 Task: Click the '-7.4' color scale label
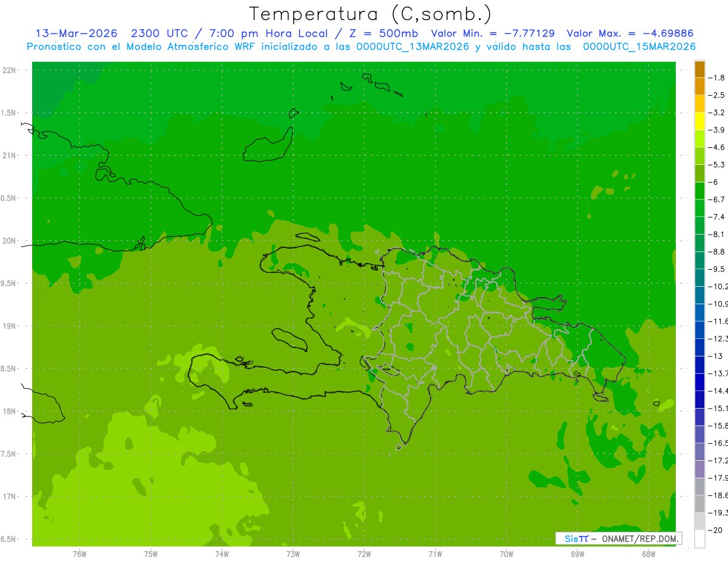(718, 217)
